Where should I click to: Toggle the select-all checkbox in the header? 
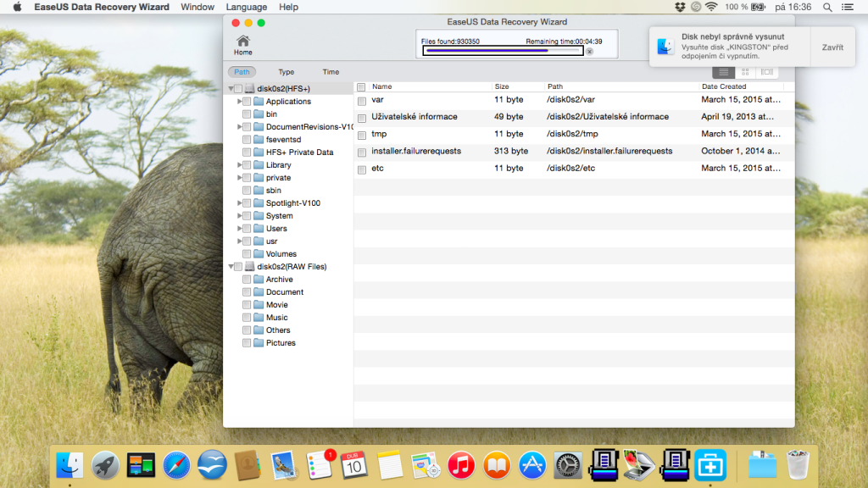pos(362,86)
